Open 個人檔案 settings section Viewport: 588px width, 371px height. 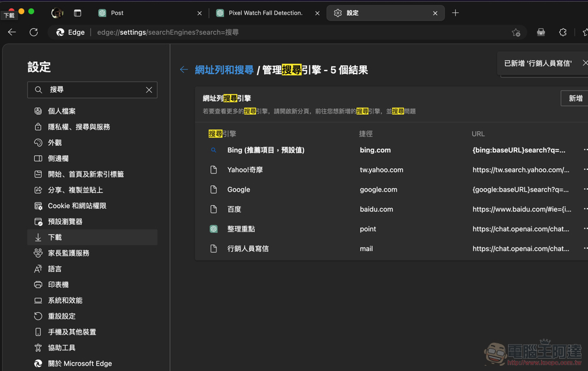[92, 111]
